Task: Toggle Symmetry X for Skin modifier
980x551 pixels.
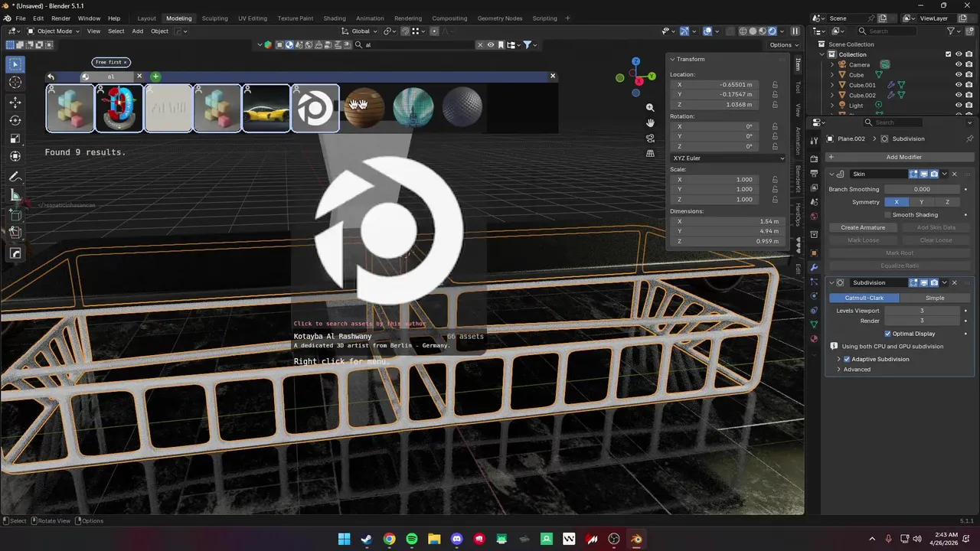Action: [x=896, y=202]
